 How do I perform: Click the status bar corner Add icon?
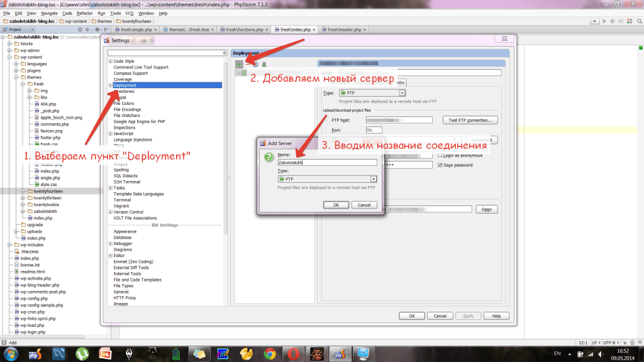coord(4,343)
